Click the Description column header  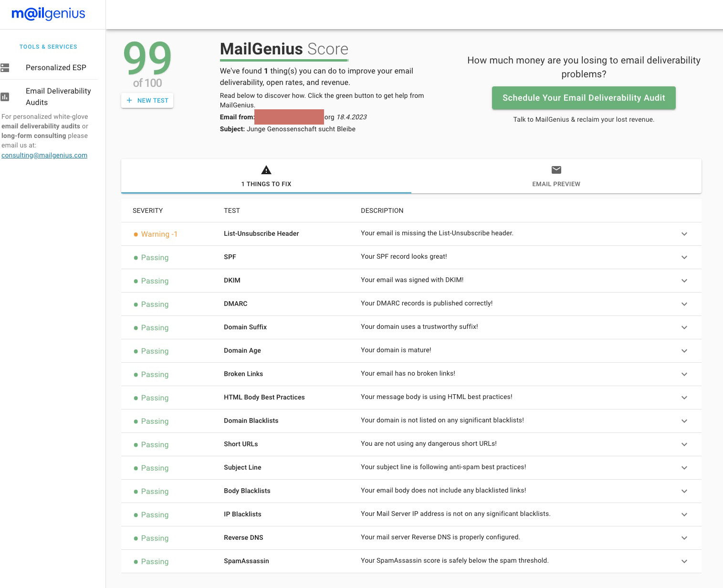point(382,210)
